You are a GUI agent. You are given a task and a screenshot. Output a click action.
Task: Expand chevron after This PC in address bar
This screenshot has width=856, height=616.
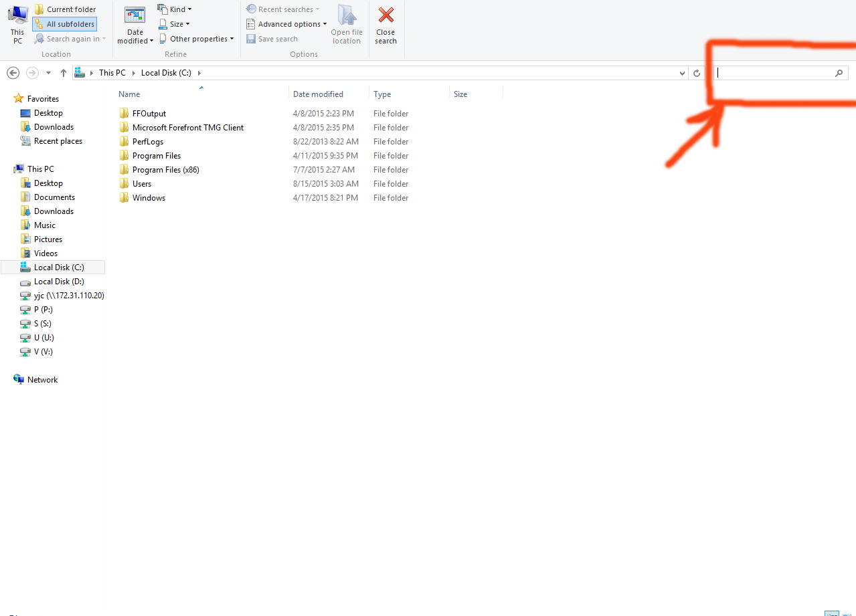[133, 73]
